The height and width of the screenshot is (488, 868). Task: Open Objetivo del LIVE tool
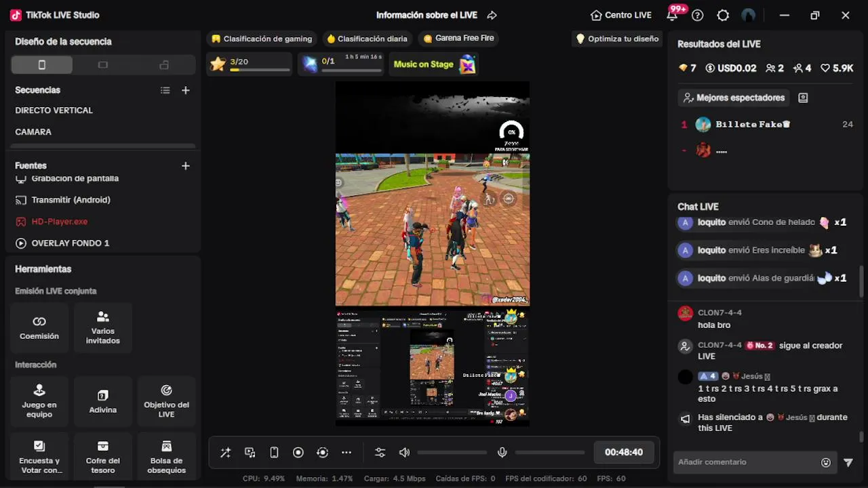(x=166, y=401)
